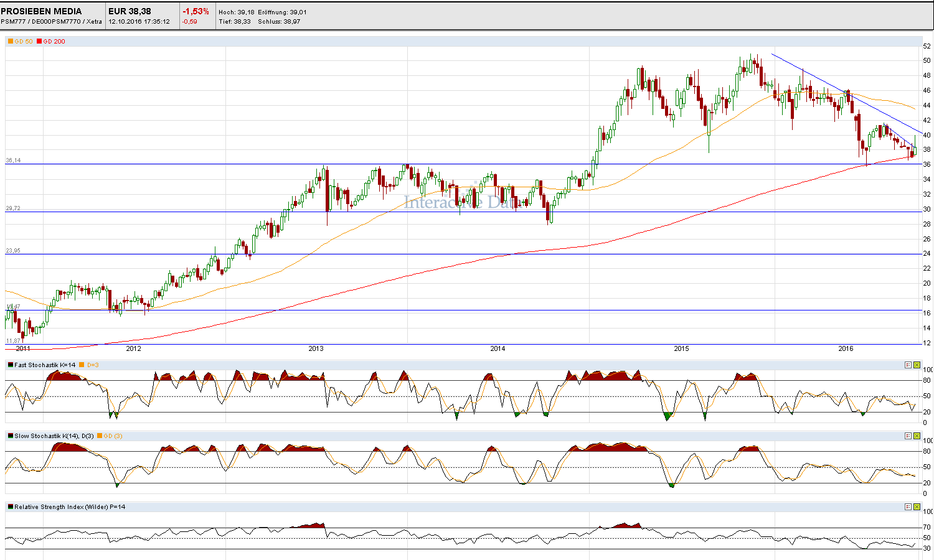The height and width of the screenshot is (560, 934).
Task: Click the 2013 year marker on time axis
Action: pyautogui.click(x=316, y=348)
